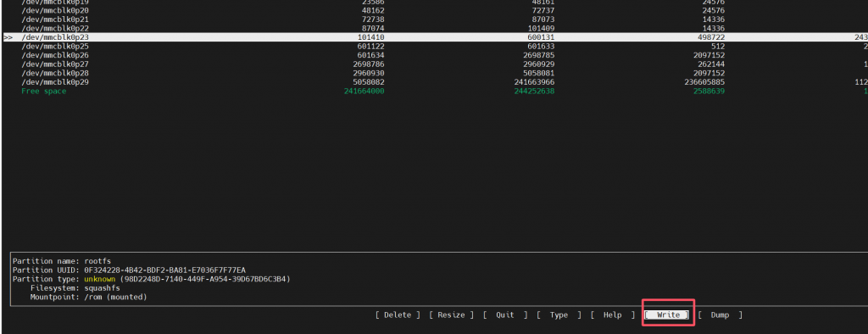The image size is (868, 334).
Task: Select the Resize option
Action: [x=451, y=315]
